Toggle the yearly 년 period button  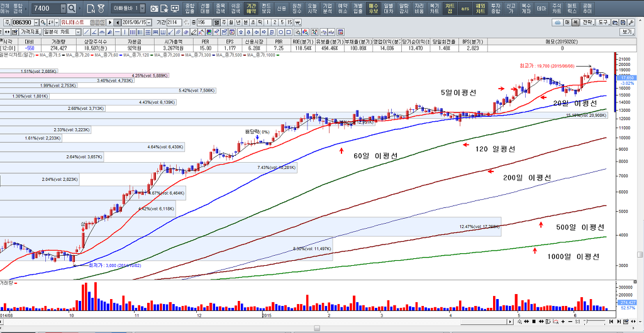pyautogui.click(x=238, y=23)
